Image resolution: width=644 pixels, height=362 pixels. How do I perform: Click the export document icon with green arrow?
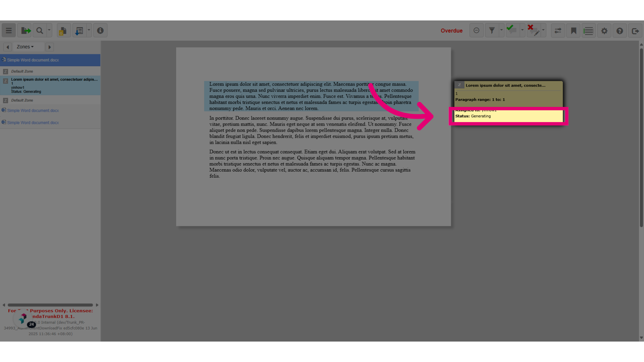point(24,31)
